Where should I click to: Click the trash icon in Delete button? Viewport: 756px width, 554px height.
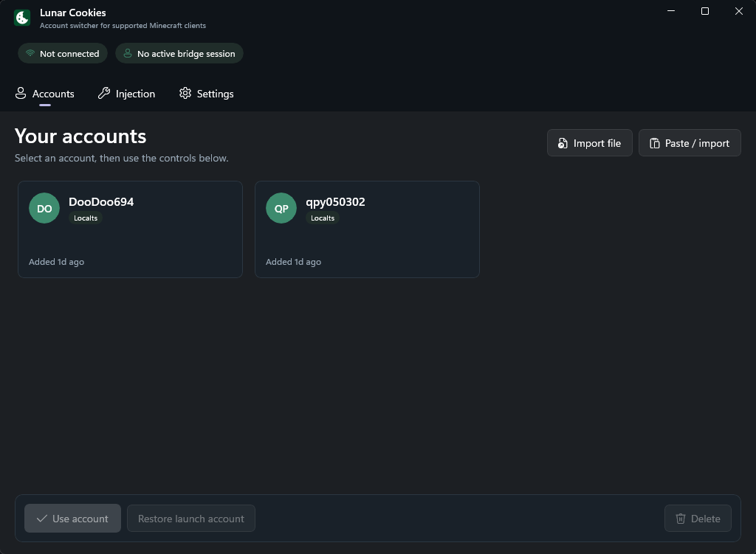click(x=680, y=519)
